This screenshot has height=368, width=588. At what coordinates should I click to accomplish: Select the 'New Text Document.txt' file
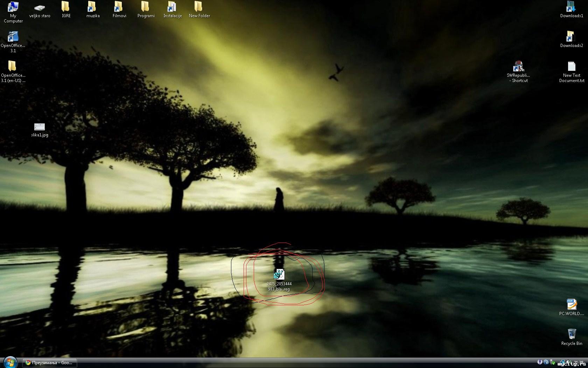[572, 71]
